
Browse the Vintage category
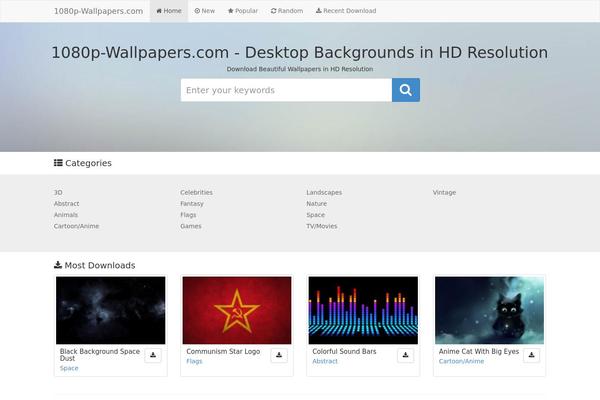point(444,193)
